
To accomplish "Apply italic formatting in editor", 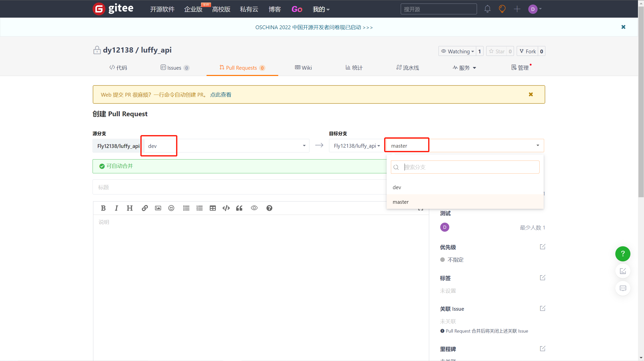I will pyautogui.click(x=116, y=208).
